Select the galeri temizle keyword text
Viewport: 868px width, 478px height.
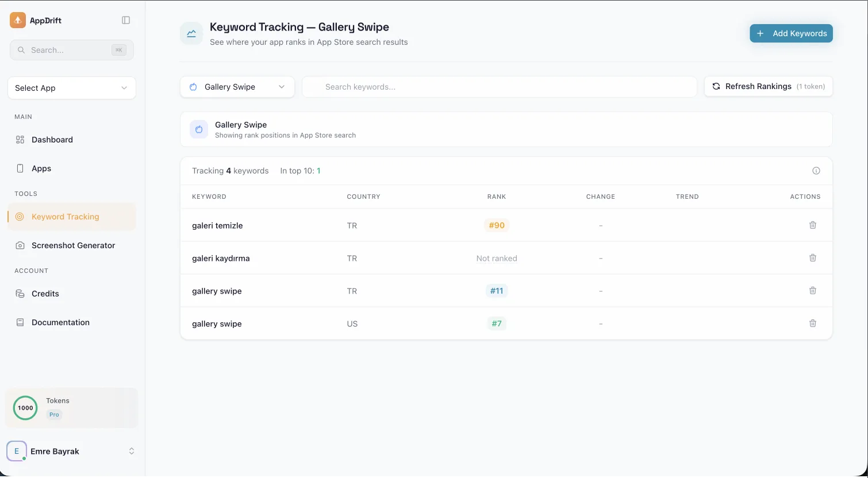pos(217,226)
